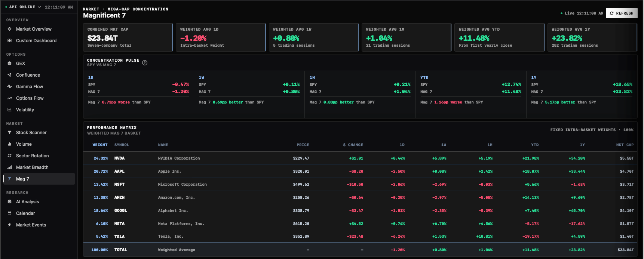Open Market Breadth page
The image size is (644, 259).
[39, 167]
